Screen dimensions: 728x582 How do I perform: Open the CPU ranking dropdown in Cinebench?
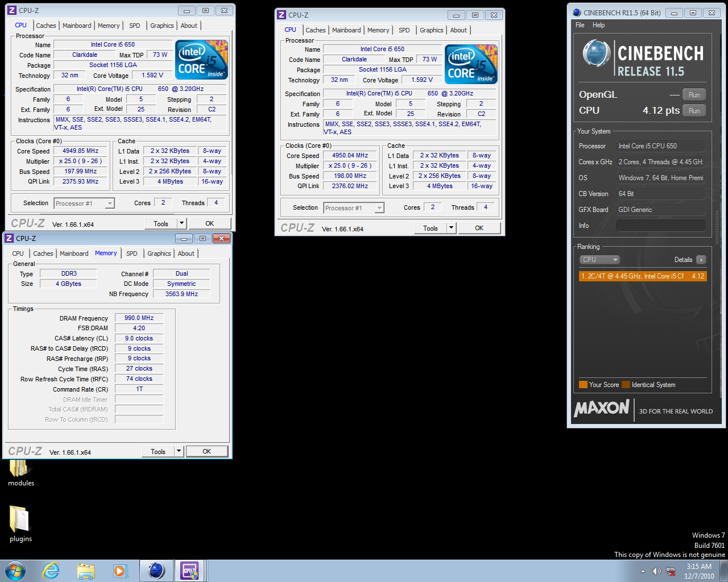point(599,260)
